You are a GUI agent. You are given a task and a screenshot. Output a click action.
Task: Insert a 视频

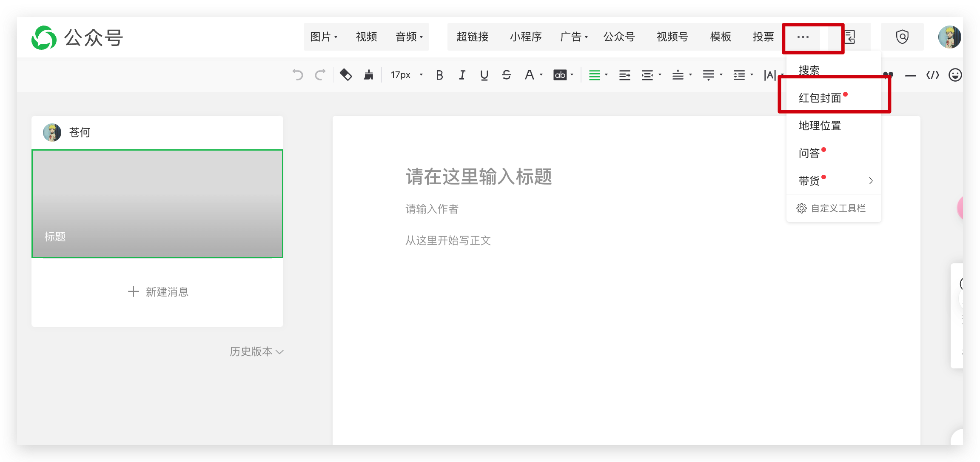click(366, 37)
